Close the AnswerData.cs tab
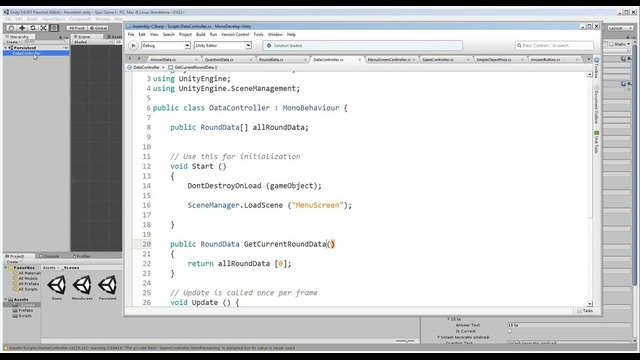The height and width of the screenshot is (360, 640). (196, 60)
